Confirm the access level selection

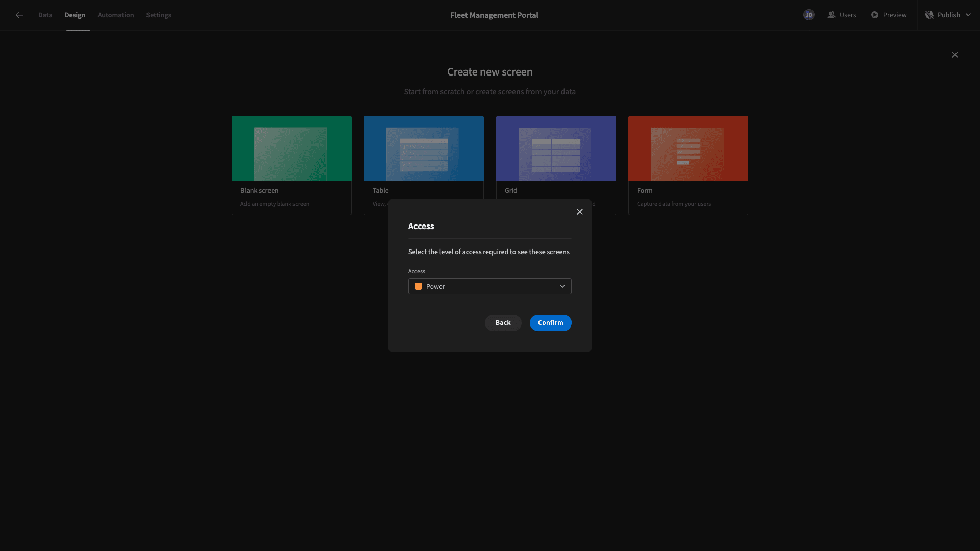(550, 323)
